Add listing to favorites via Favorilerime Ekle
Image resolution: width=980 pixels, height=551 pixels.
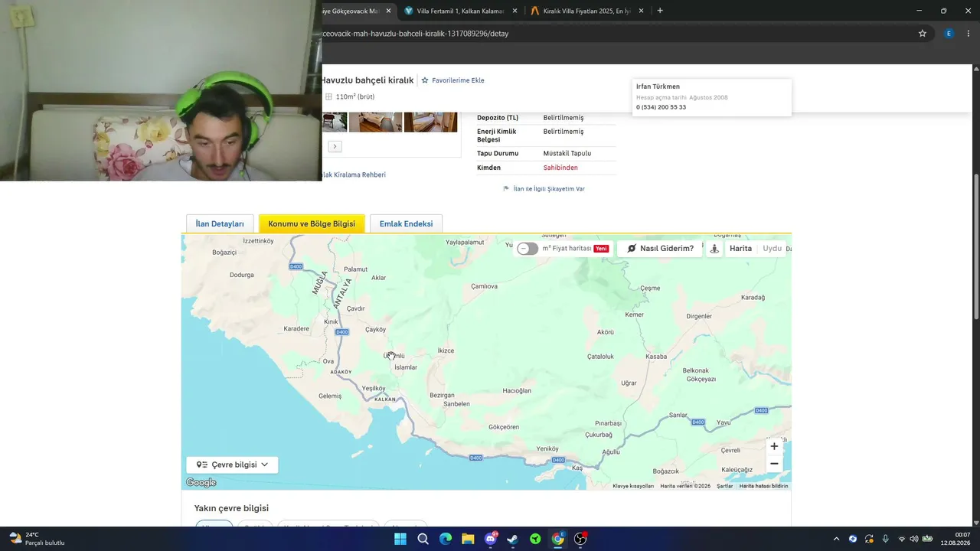[x=452, y=80]
